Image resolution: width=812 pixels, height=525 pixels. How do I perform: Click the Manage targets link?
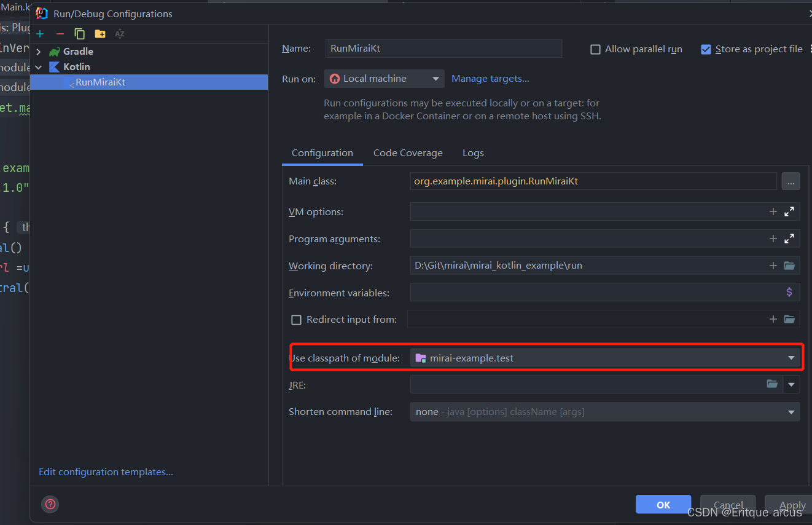pos(490,79)
